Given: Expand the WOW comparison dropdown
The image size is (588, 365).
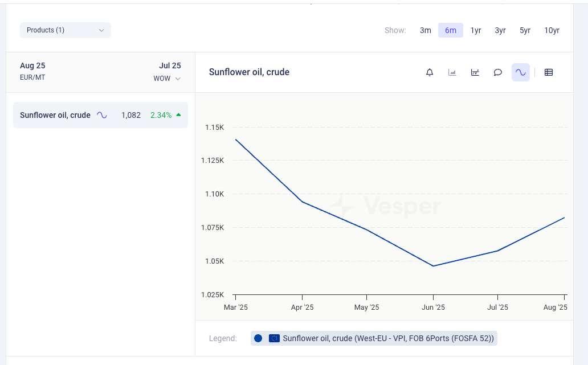Looking at the screenshot, I should pyautogui.click(x=167, y=79).
